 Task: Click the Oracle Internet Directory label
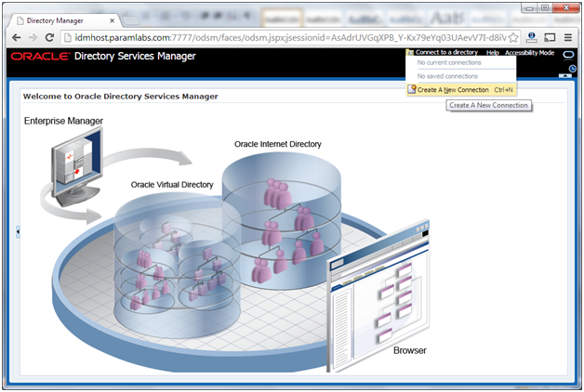(277, 144)
